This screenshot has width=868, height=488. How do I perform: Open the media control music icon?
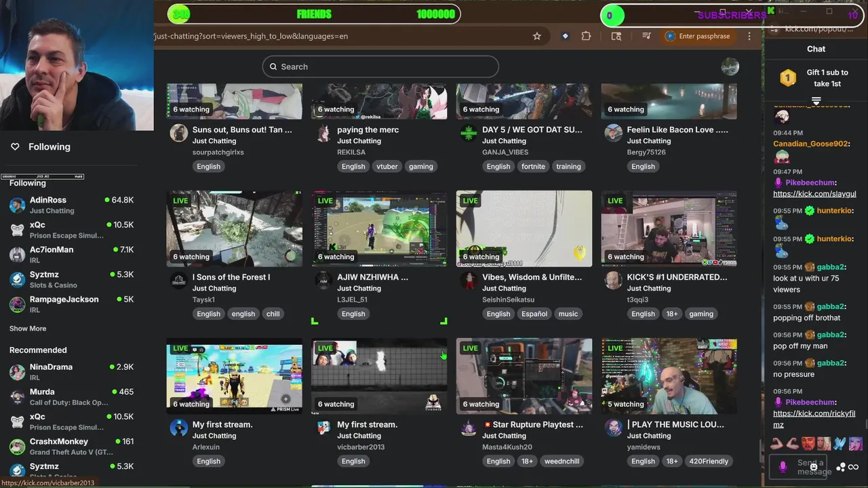(x=646, y=36)
